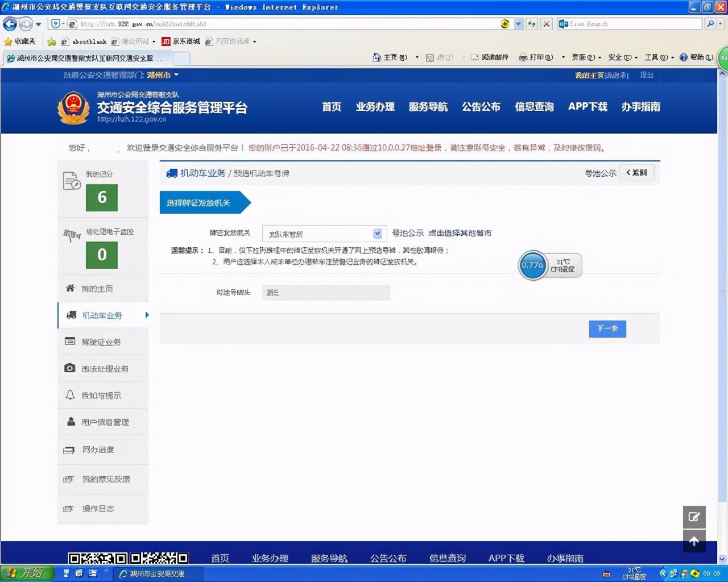
Task: Open the 页面 menu in command bar
Action: click(x=586, y=57)
